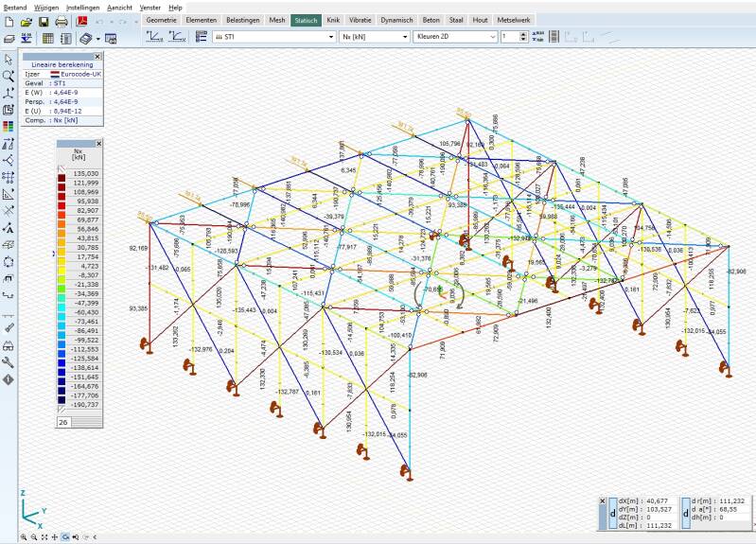
Task: Switch to the Vibratie tab
Action: point(360,20)
